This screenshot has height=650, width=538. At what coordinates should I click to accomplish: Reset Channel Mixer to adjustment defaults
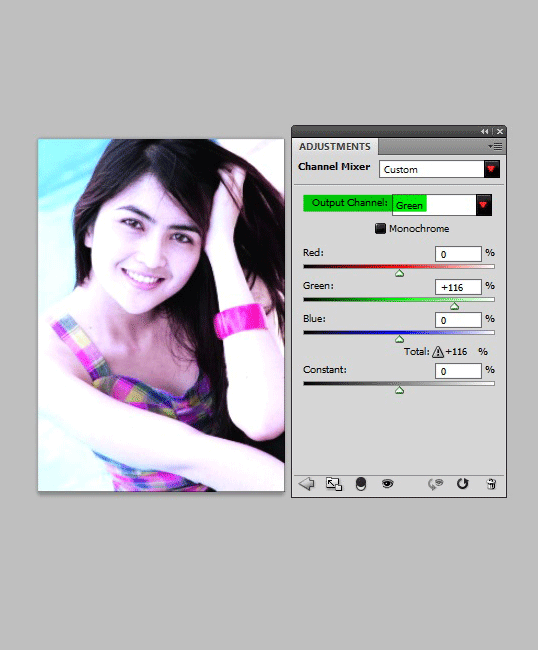pos(463,484)
